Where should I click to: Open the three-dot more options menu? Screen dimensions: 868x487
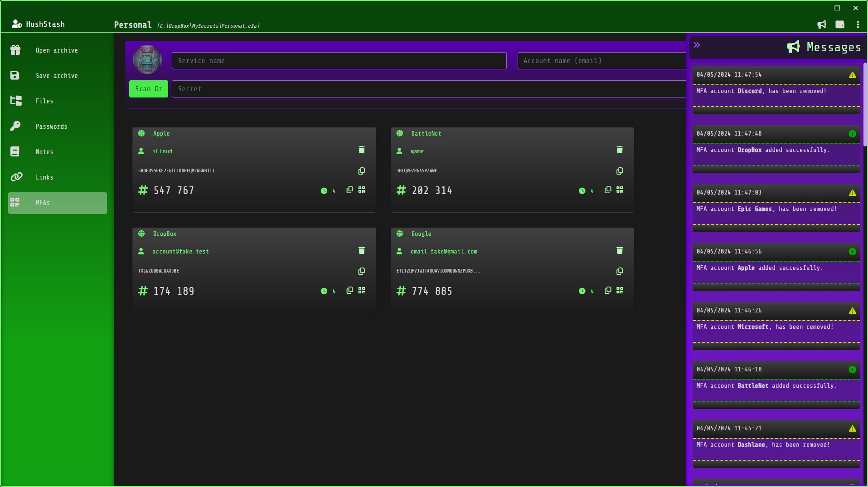click(858, 24)
